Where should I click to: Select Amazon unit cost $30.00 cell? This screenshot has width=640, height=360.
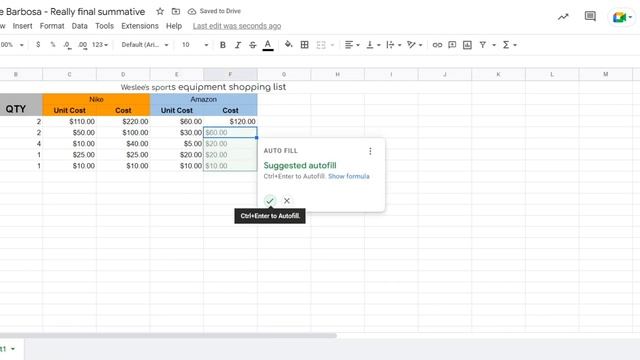pos(177,133)
